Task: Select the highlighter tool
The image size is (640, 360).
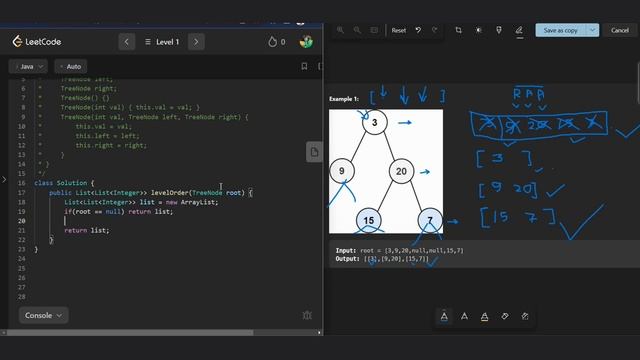Action: (x=484, y=316)
